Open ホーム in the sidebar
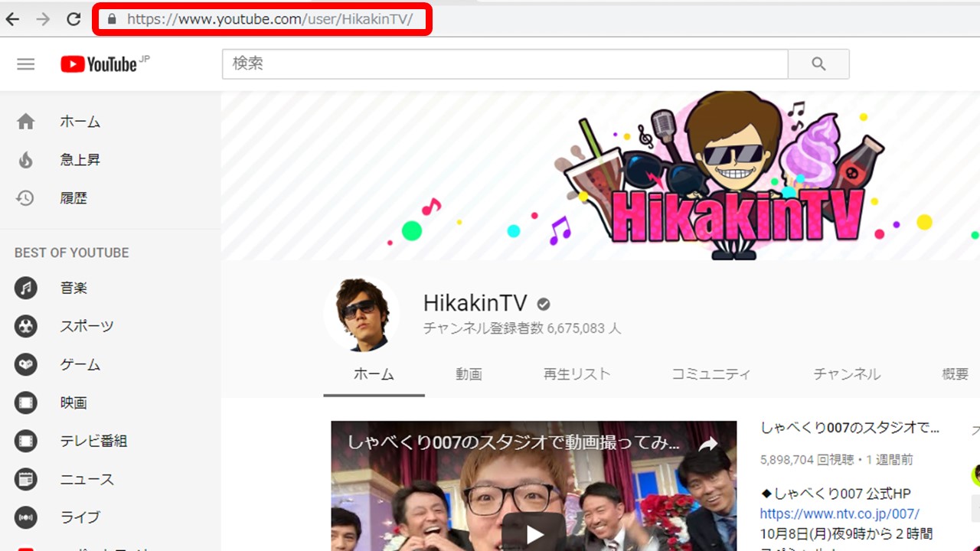The image size is (980, 551). [80, 122]
